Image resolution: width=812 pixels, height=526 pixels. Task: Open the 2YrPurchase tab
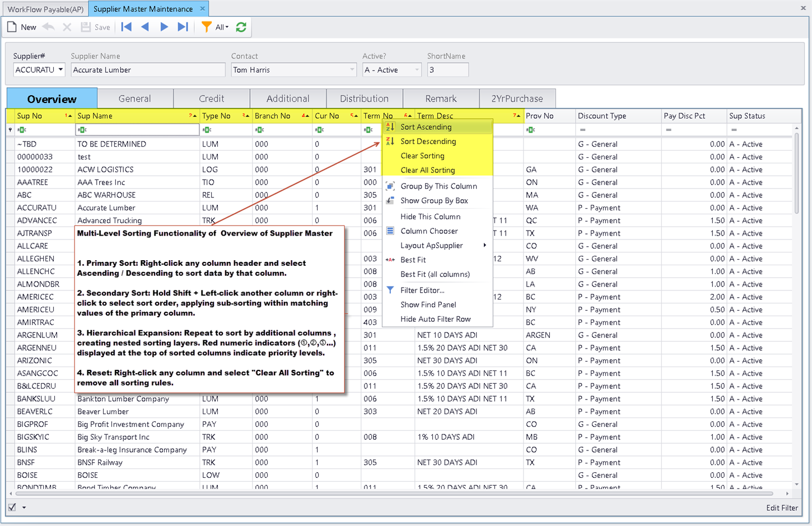pos(517,98)
